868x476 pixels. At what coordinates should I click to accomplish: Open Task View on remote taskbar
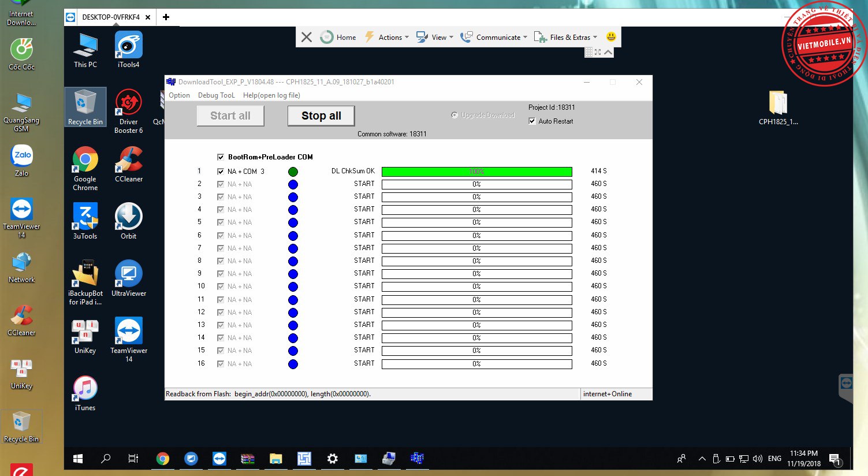click(133, 459)
